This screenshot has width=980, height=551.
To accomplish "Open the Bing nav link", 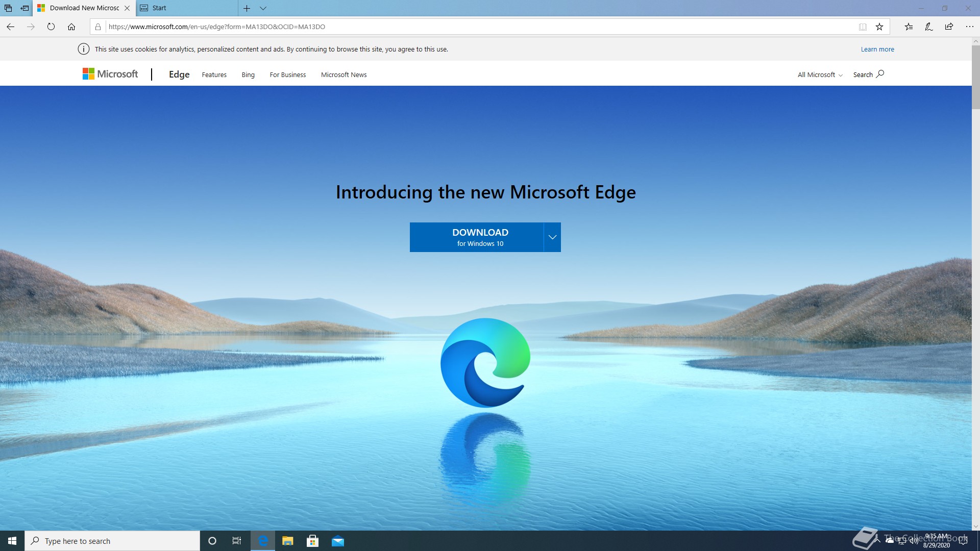I will [x=248, y=74].
